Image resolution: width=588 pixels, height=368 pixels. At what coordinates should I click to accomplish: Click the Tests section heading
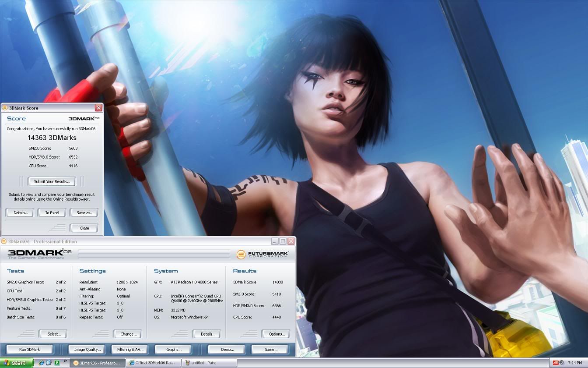(x=16, y=271)
